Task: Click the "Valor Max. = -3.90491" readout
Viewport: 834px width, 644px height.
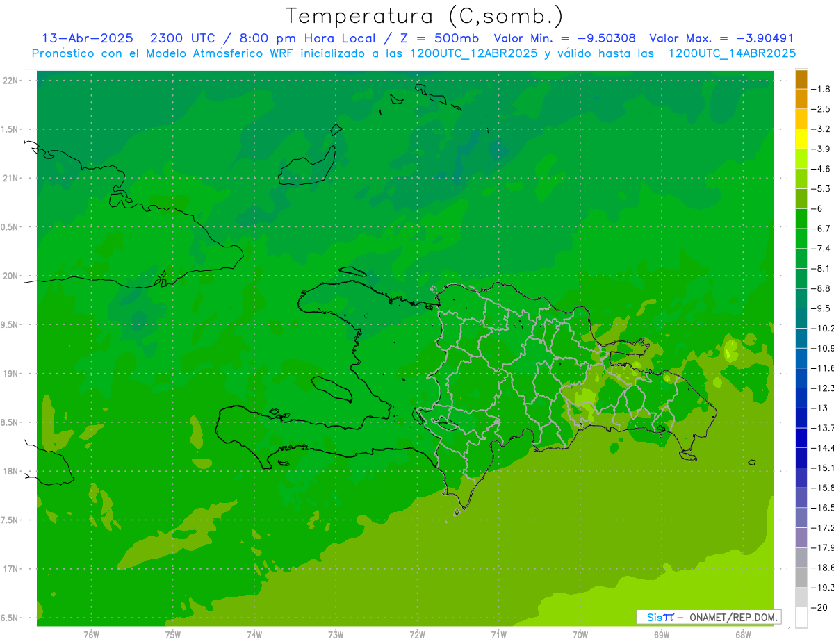Action: [721, 39]
